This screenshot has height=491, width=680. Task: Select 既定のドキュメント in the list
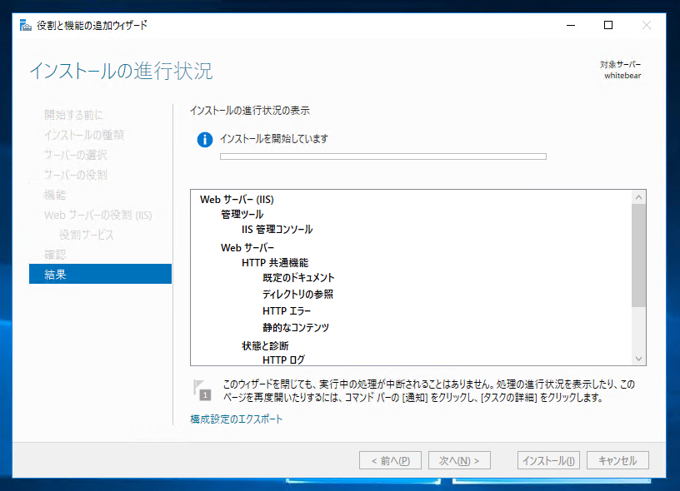point(298,278)
